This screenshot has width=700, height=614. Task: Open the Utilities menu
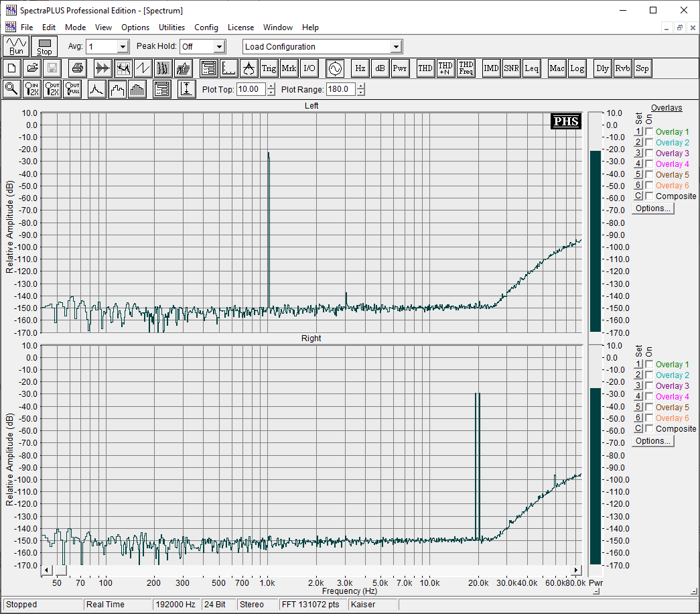pyautogui.click(x=171, y=27)
